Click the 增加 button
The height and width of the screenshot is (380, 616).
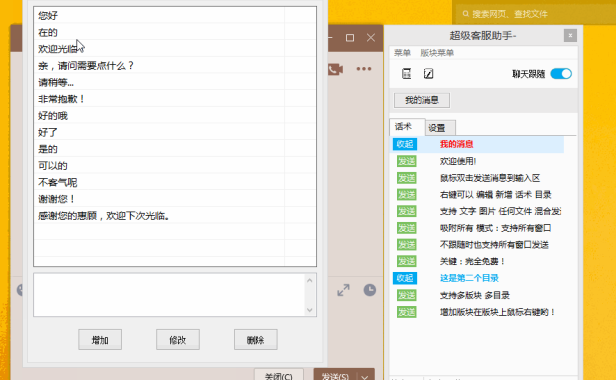click(x=100, y=340)
